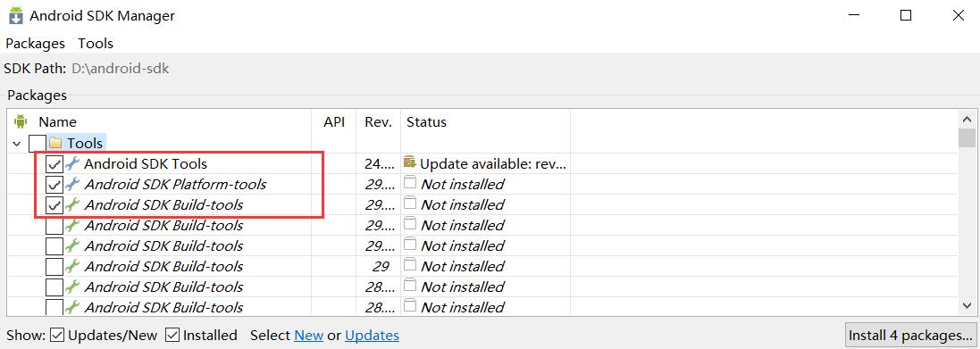Tick the Tools folder checkbox
Image resolution: width=980 pixels, height=349 pixels.
37,144
